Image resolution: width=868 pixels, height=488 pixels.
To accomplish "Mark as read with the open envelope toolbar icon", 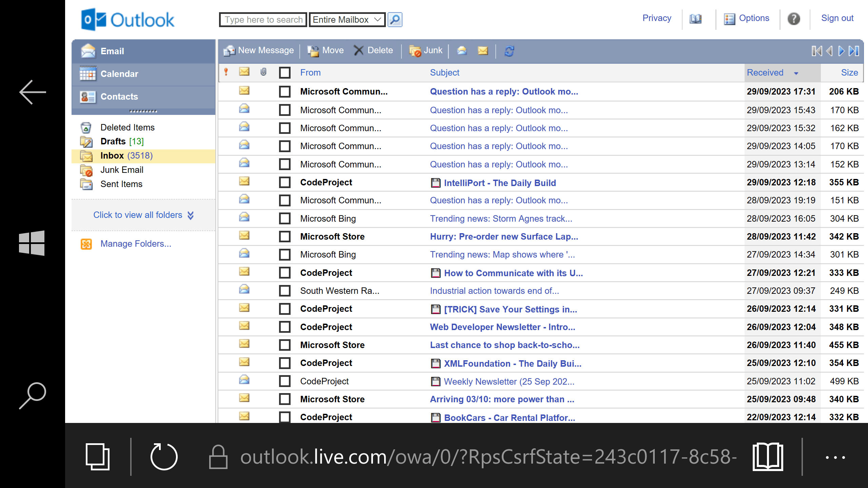I will (x=462, y=51).
